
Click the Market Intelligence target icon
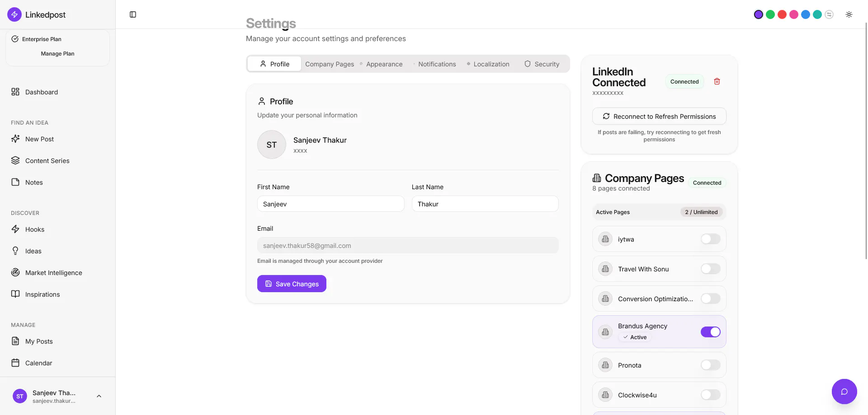[15, 272]
